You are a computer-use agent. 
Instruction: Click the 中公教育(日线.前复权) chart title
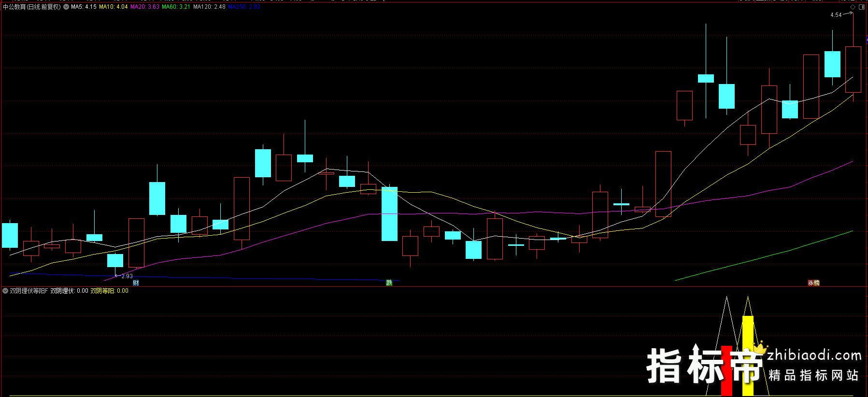[x=32, y=7]
